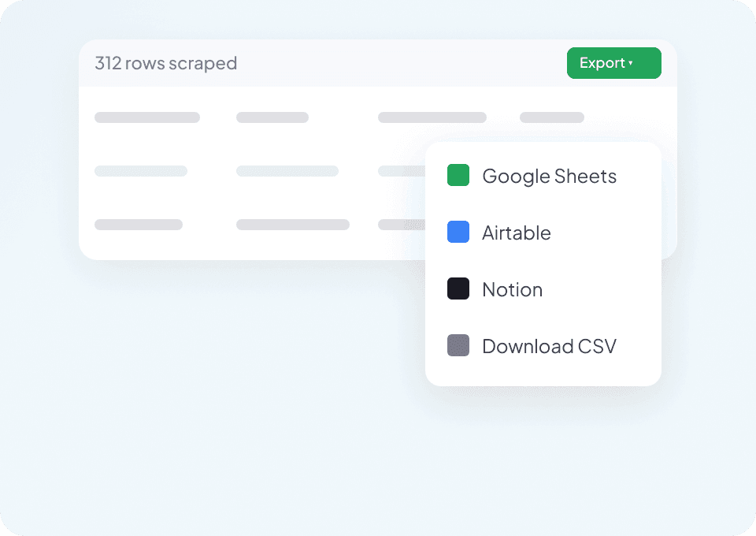This screenshot has width=756, height=536.
Task: Select Google Sheets export option
Action: click(x=543, y=176)
